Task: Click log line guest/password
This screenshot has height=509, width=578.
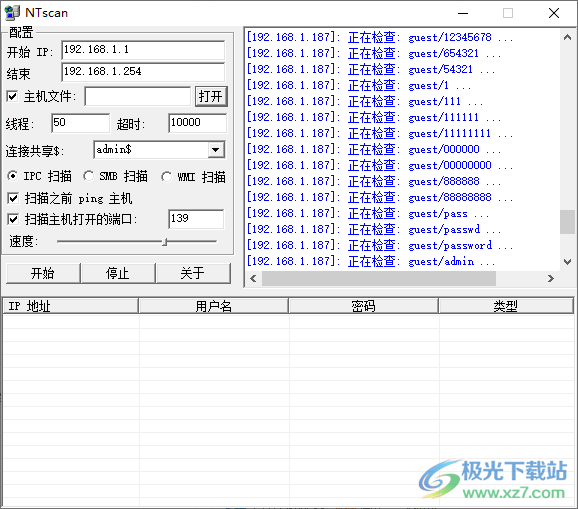Action: pyautogui.click(x=380, y=245)
